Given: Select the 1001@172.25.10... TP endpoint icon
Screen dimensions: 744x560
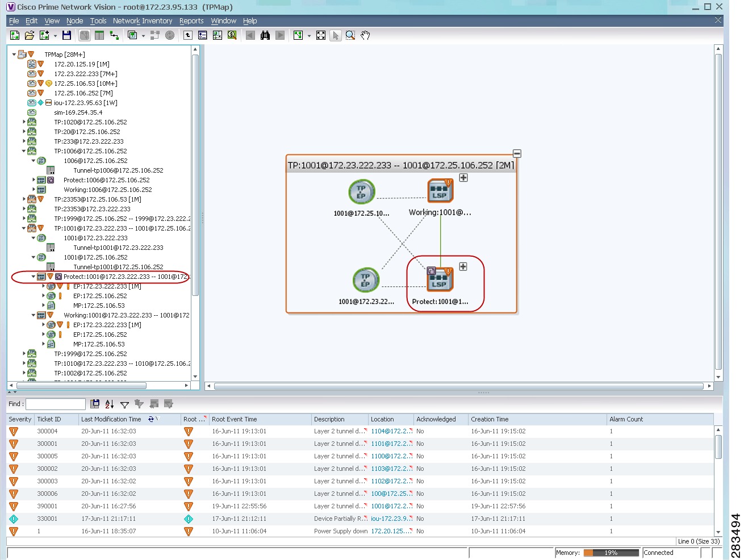Looking at the screenshot, I should click(361, 192).
